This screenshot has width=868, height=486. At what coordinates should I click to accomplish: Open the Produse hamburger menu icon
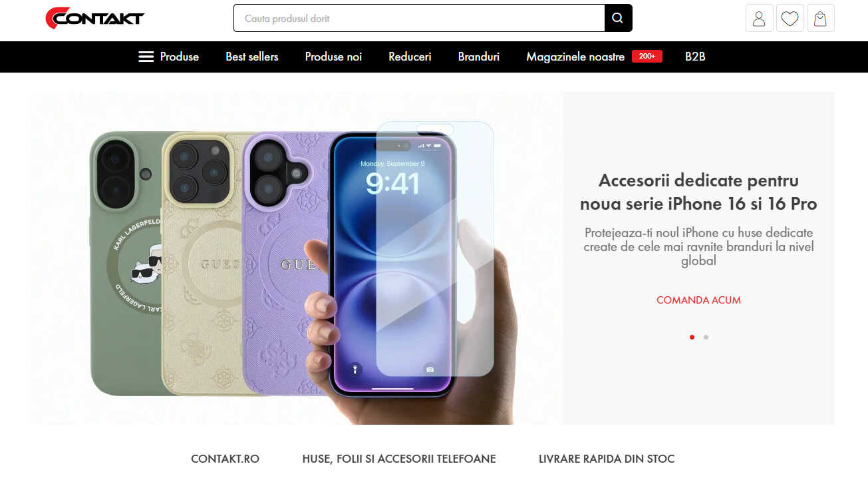pos(146,57)
